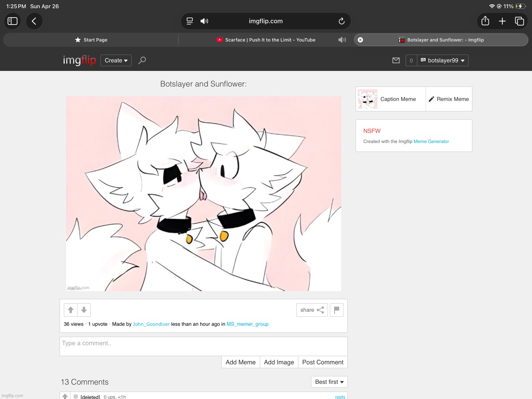Downvote the Botslayer and Sunflower post
The image size is (532, 399).
pyautogui.click(x=84, y=310)
